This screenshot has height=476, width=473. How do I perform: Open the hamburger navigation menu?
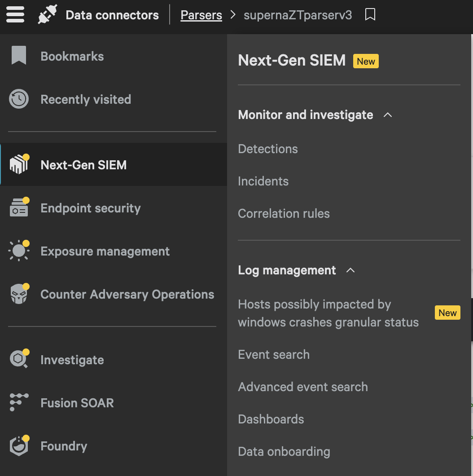pos(15,14)
